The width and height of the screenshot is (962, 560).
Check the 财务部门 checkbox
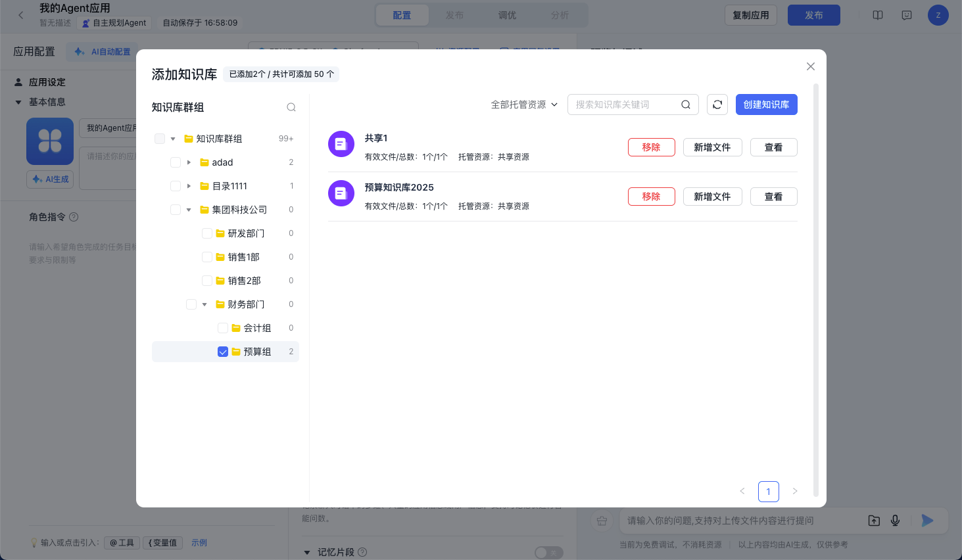click(191, 304)
